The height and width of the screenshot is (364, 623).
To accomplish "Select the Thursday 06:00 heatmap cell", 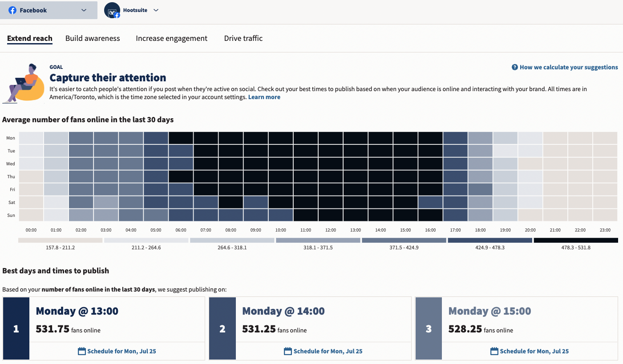I will tap(180, 176).
